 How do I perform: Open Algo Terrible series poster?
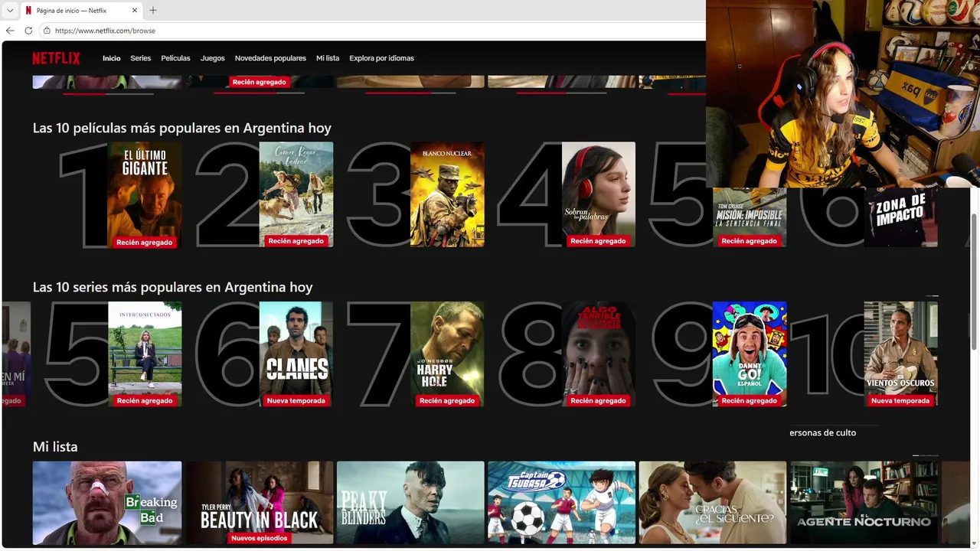pyautogui.click(x=599, y=354)
